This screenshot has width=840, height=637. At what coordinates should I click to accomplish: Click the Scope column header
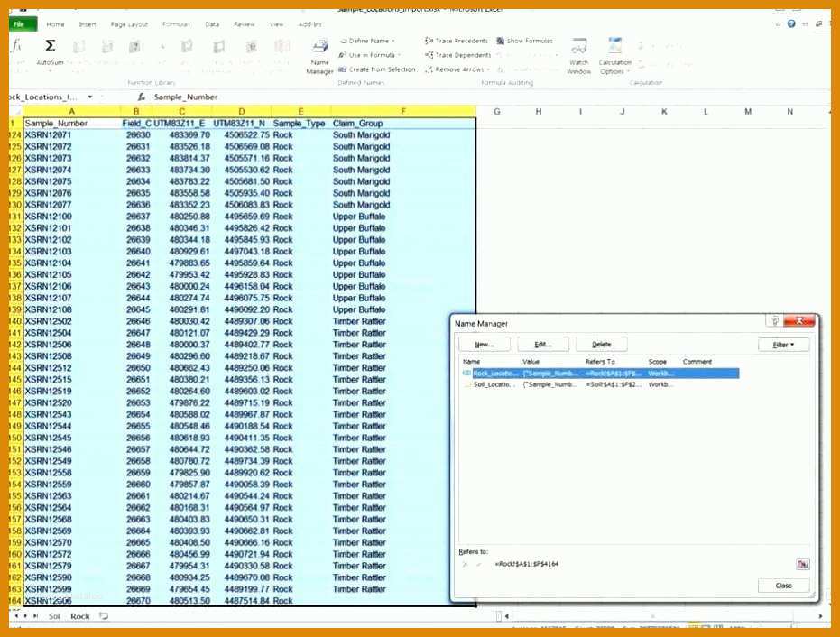(658, 362)
